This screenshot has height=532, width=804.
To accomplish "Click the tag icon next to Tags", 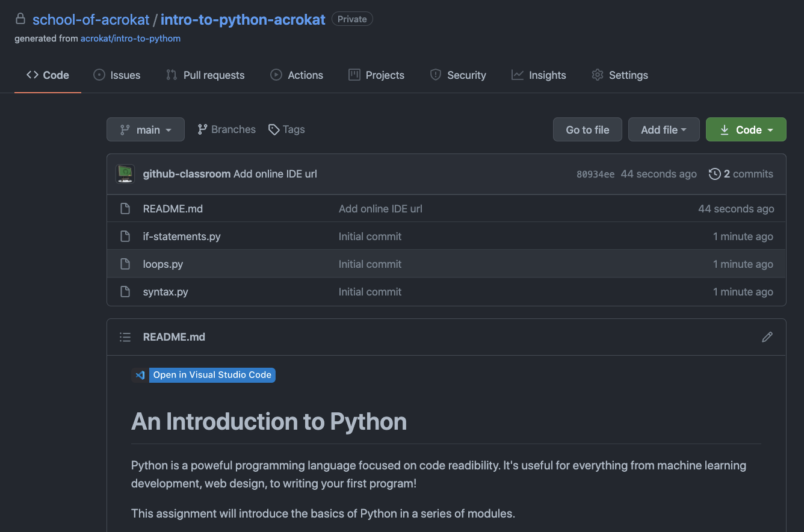I will [274, 130].
